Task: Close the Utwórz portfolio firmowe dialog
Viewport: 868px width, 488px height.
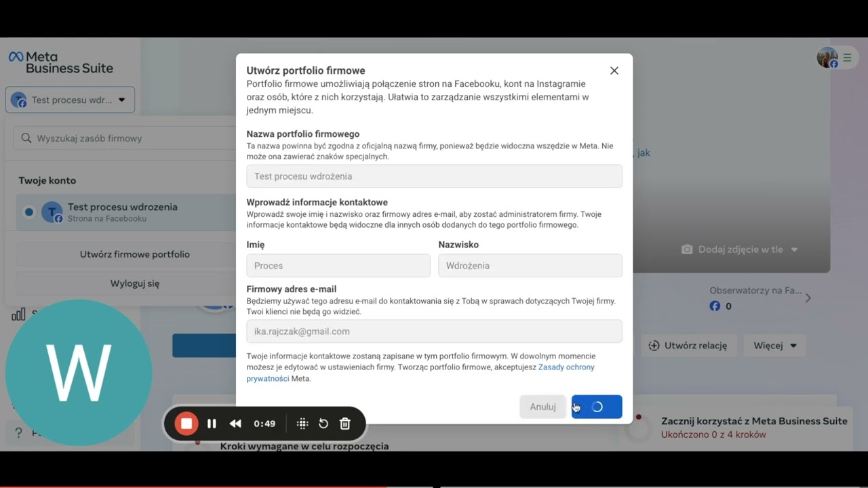Action: click(x=614, y=70)
